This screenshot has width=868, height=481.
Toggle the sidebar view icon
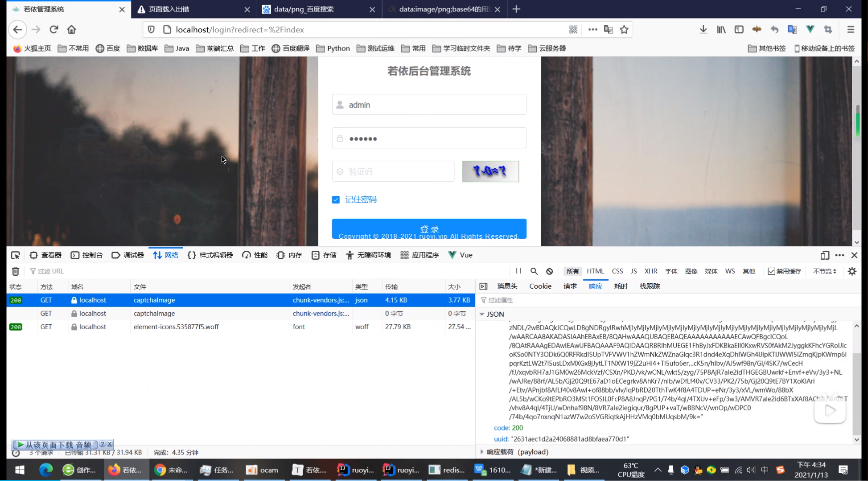pos(739,29)
